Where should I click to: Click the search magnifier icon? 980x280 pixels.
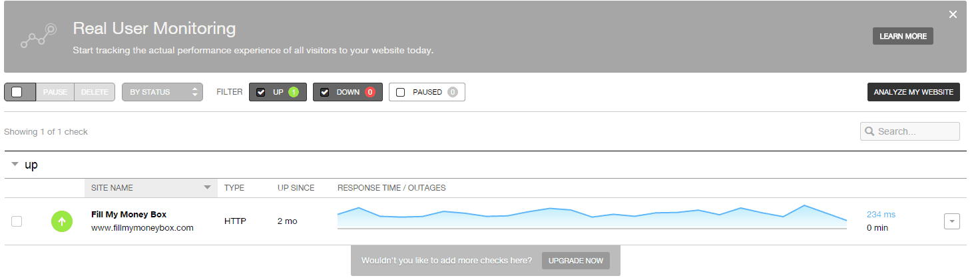coord(869,132)
